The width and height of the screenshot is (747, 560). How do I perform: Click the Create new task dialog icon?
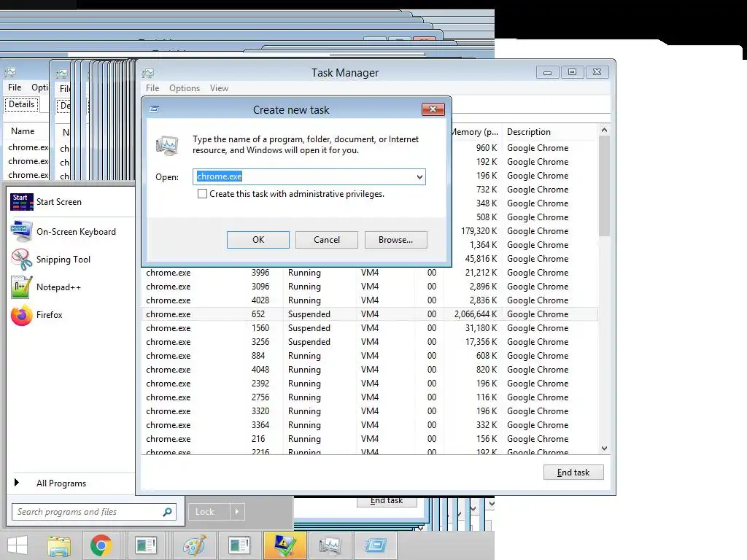[x=155, y=109]
